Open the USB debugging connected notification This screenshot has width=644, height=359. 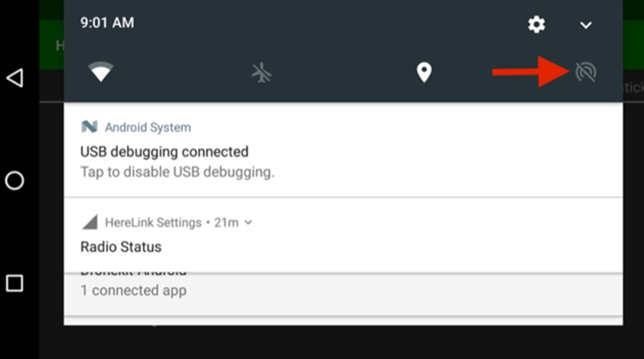(164, 152)
